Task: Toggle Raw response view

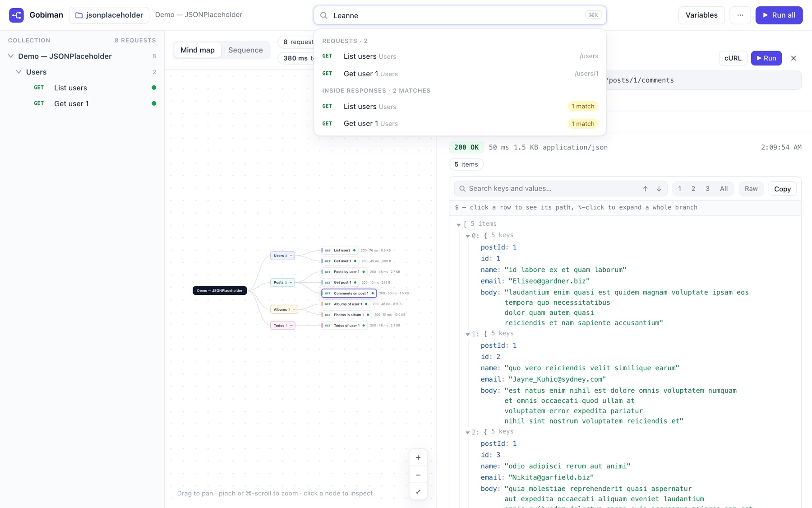Action: (x=751, y=189)
